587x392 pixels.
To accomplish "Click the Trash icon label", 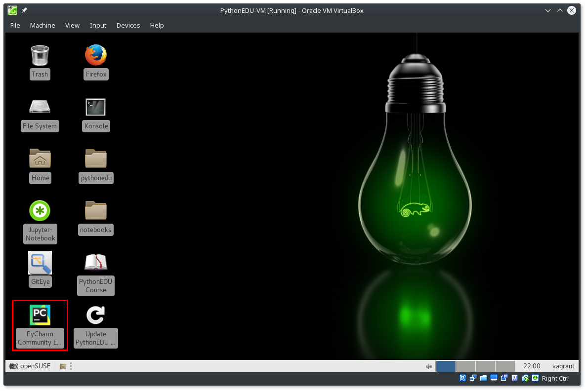I will coord(40,74).
